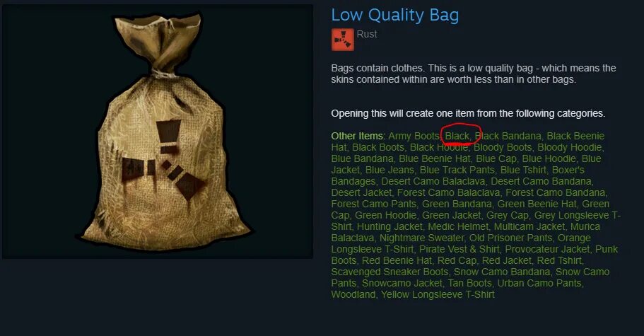The width and height of the screenshot is (644, 336).
Task: Click the circled Black item entry
Action: (457, 136)
